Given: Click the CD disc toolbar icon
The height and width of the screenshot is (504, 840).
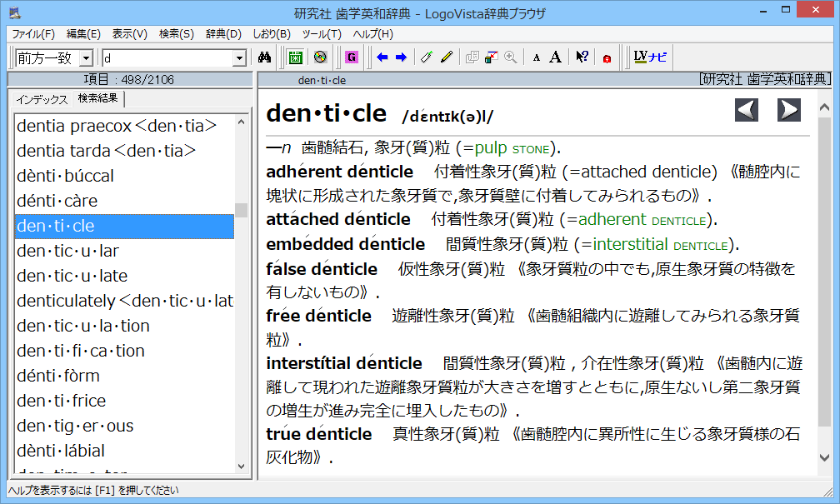Looking at the screenshot, I should (320, 57).
